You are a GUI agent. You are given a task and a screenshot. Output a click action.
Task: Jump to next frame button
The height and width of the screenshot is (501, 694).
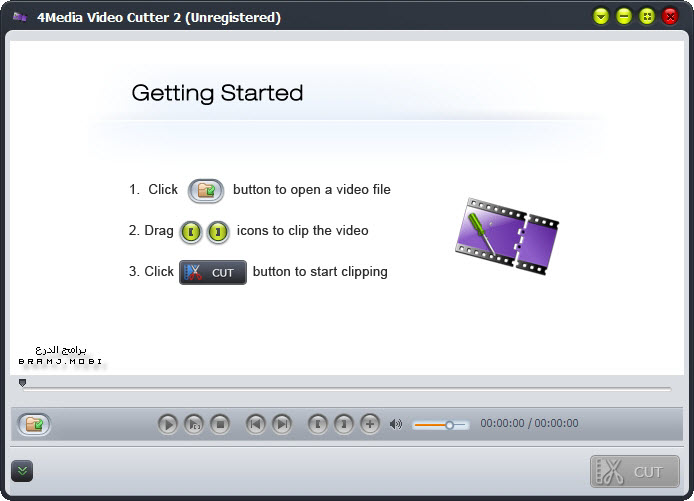click(x=282, y=424)
